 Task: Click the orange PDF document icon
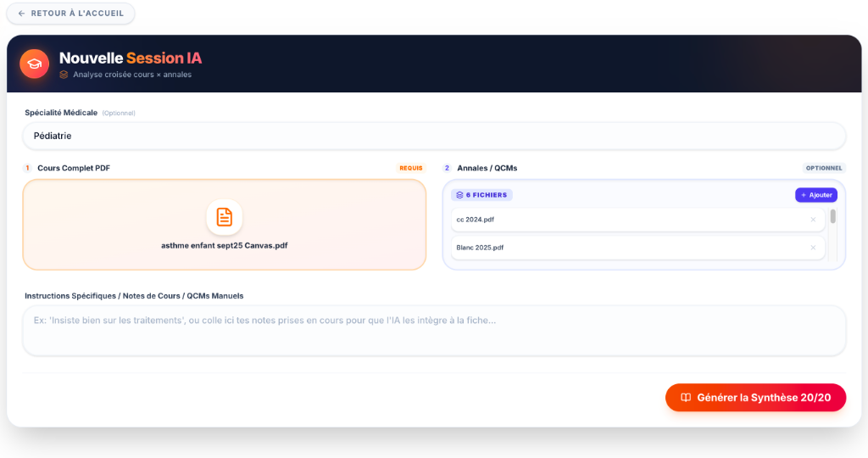click(x=225, y=217)
